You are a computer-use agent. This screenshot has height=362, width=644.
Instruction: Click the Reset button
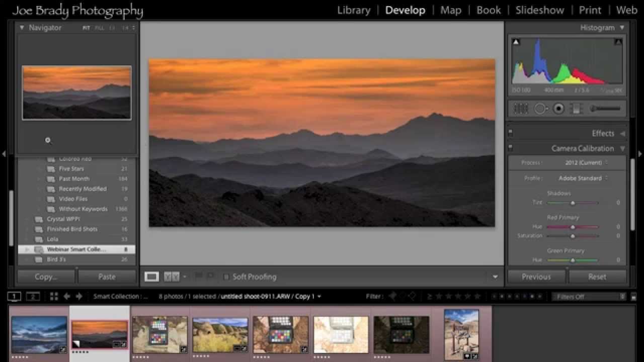click(597, 277)
